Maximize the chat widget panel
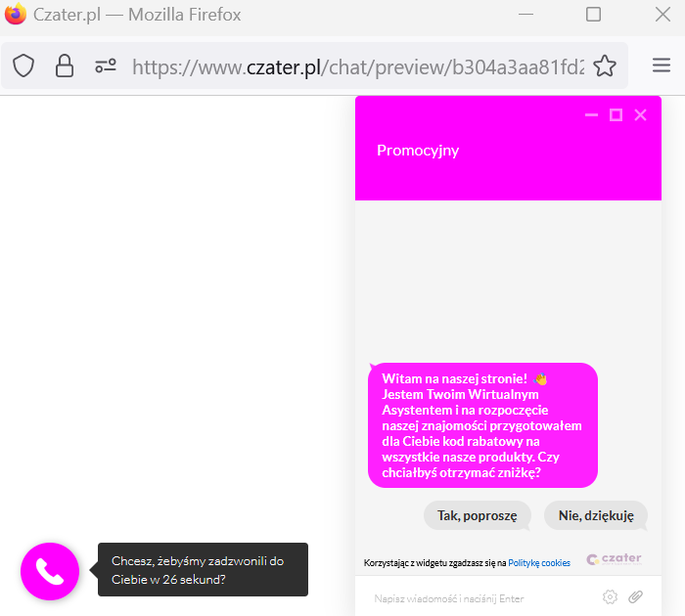Screen dimensions: 685x616 tap(616, 115)
